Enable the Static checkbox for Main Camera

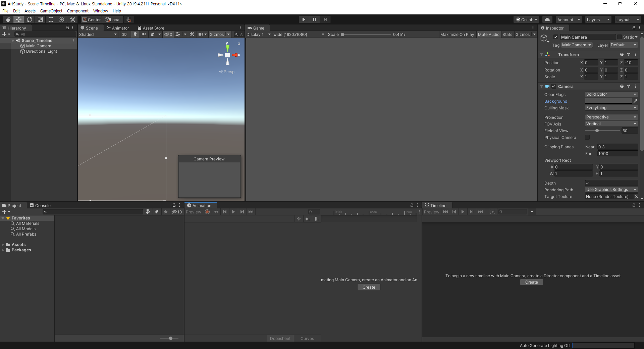[x=620, y=37]
